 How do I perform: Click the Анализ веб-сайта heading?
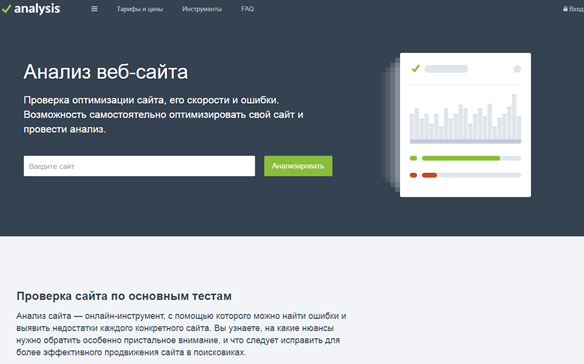[x=106, y=72]
